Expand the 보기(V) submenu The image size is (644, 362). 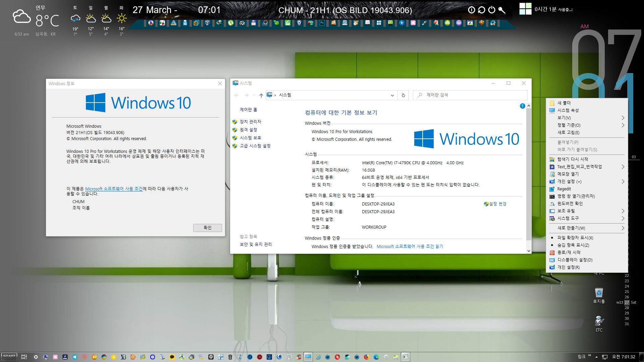(587, 118)
